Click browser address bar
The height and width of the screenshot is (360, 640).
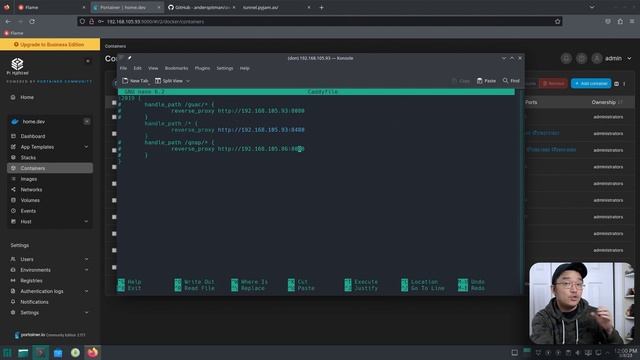tap(320, 21)
